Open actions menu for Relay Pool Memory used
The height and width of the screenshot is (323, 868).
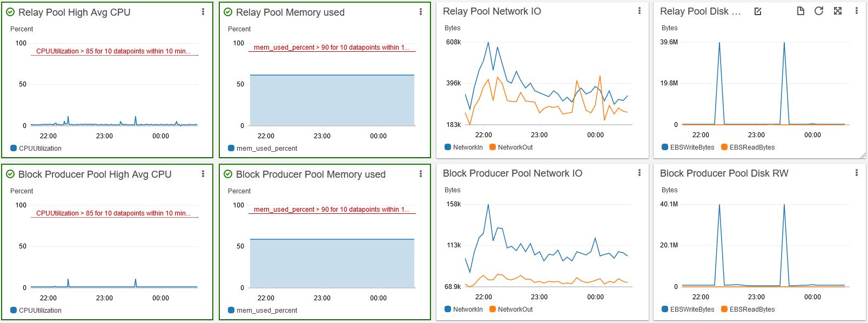pos(421,11)
